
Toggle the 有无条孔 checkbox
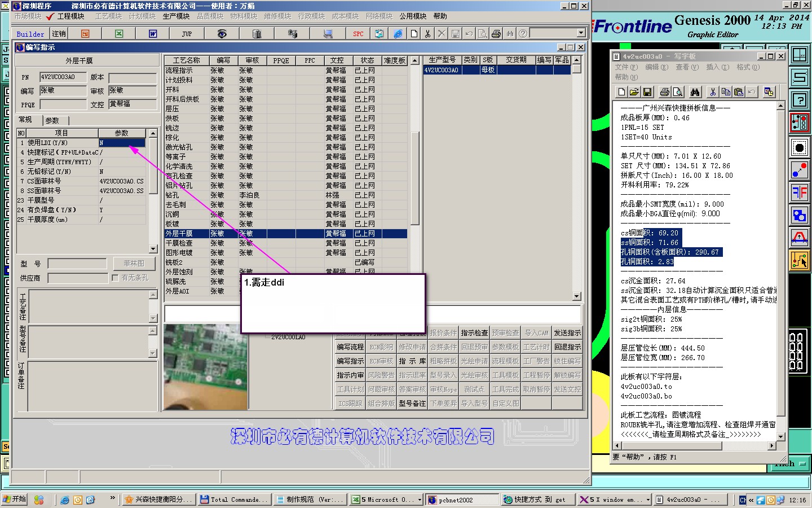pyautogui.click(x=115, y=278)
